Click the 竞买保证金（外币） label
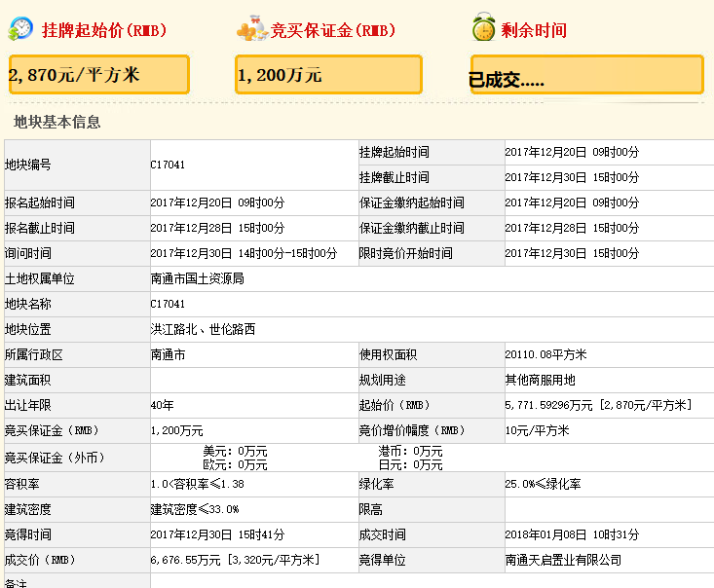The height and width of the screenshot is (588, 714). pos(55,458)
